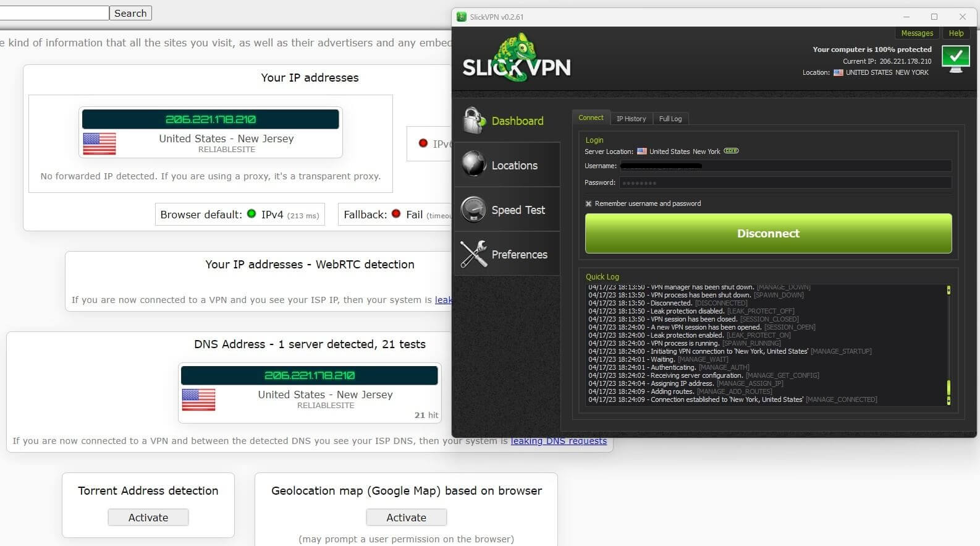This screenshot has height=546, width=980.
Task: Switch to the IP History tab
Action: point(631,119)
